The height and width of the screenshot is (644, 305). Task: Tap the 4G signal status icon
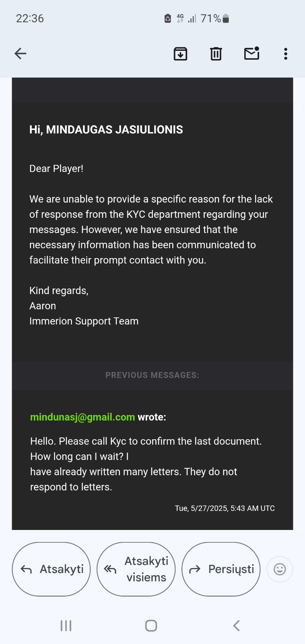click(180, 18)
